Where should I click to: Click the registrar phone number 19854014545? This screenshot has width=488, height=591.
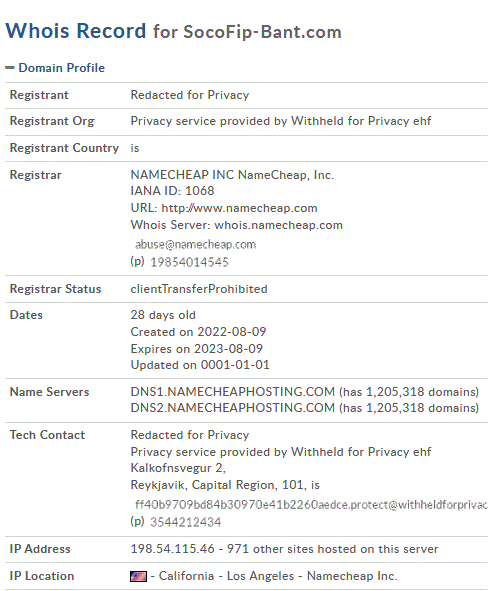pos(190,262)
